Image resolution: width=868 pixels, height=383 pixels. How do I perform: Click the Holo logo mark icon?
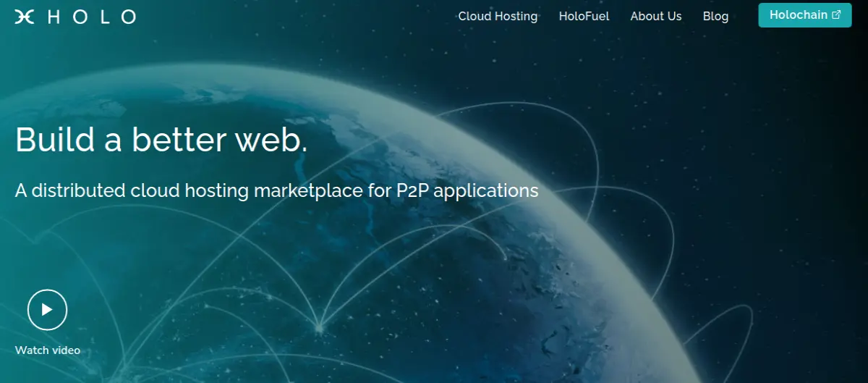tap(25, 17)
